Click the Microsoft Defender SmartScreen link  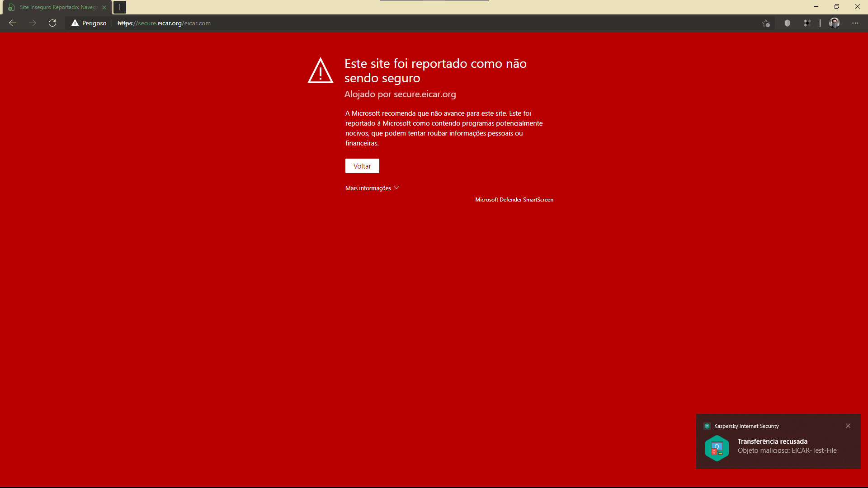514,200
